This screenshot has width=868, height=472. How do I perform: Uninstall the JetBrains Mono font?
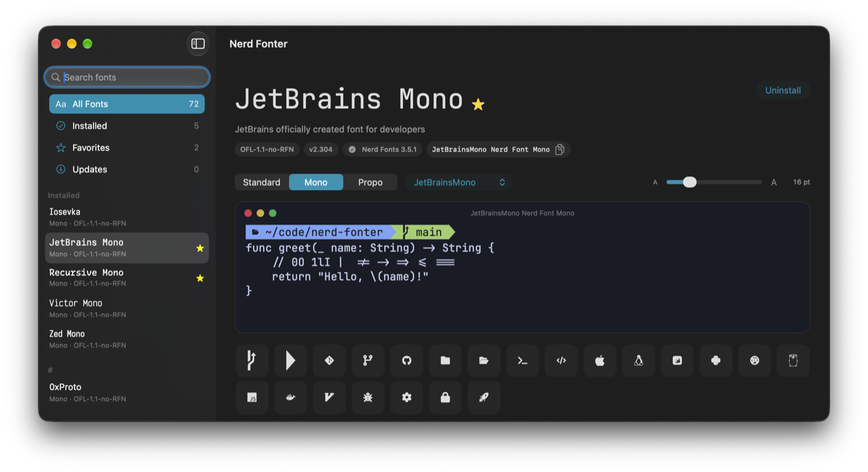tap(782, 91)
